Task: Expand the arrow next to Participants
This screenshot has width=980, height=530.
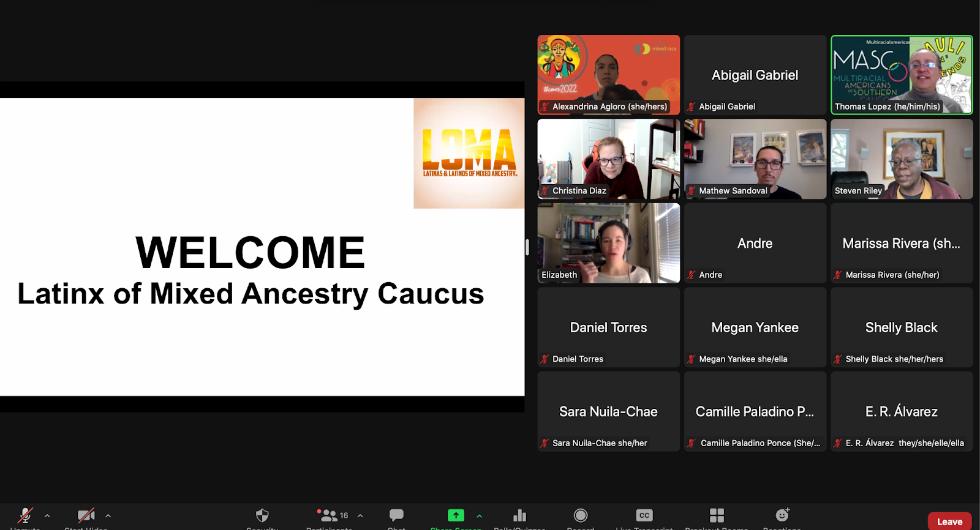Action: [x=360, y=516]
